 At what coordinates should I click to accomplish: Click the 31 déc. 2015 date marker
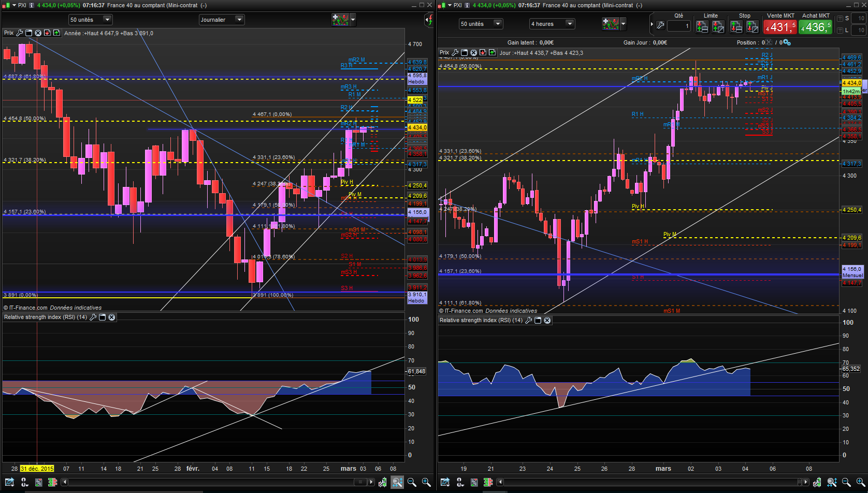[37, 469]
